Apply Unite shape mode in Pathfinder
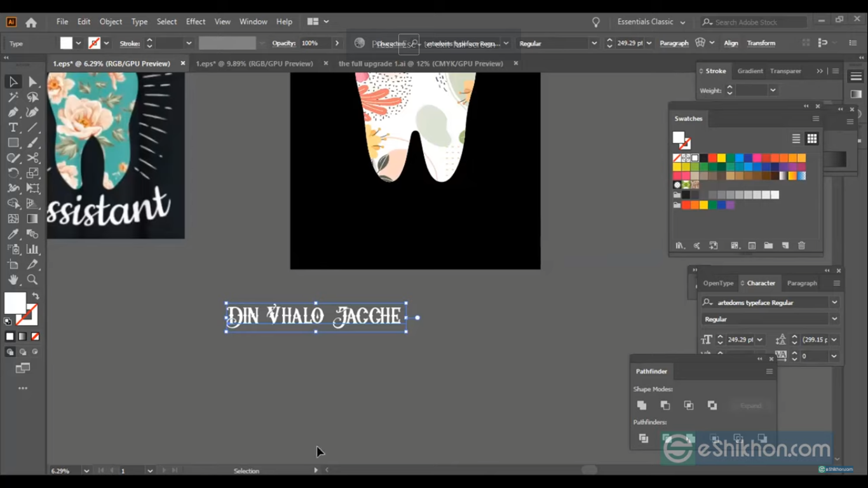The image size is (868, 488). [x=642, y=405]
